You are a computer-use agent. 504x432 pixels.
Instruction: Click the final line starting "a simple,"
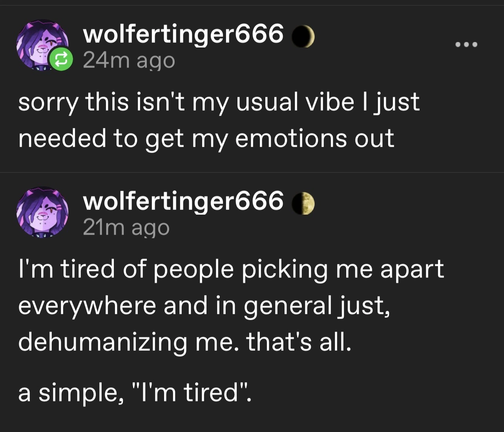134,393
